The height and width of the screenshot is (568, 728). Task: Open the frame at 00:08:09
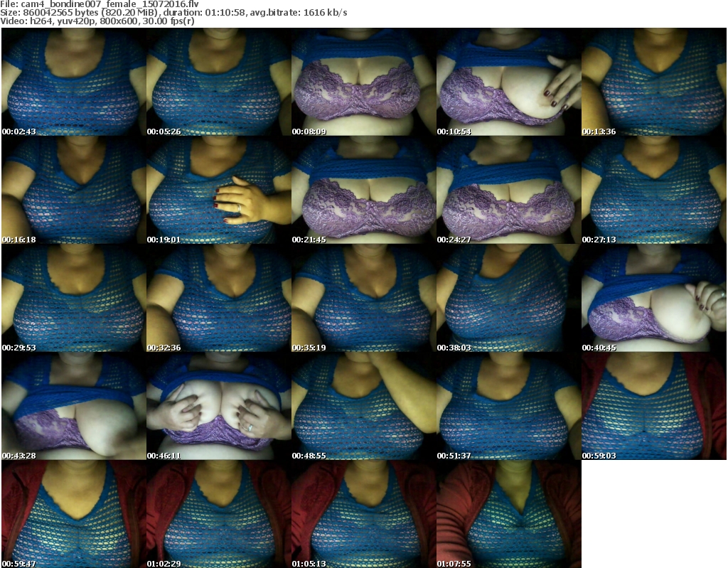click(364, 82)
